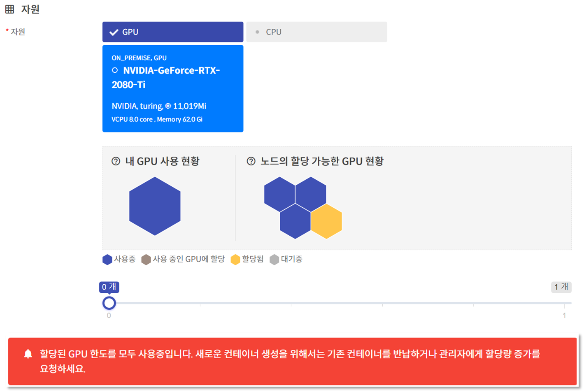Select the GPU resource tab
The image size is (584, 392).
173,32
